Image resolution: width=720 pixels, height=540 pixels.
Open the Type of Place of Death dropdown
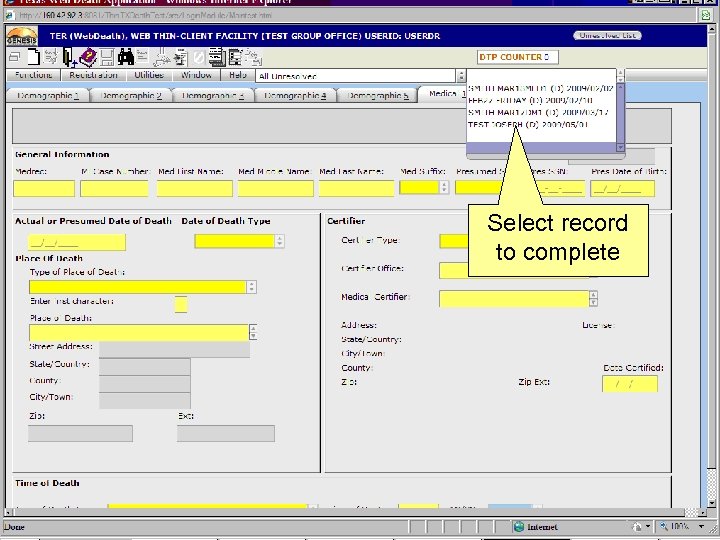coord(251,287)
